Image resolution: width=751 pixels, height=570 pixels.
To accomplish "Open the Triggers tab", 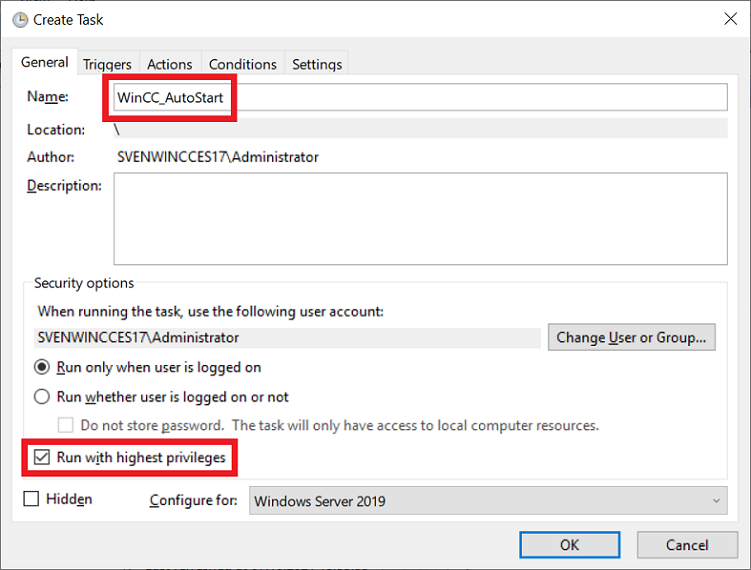I will point(107,64).
